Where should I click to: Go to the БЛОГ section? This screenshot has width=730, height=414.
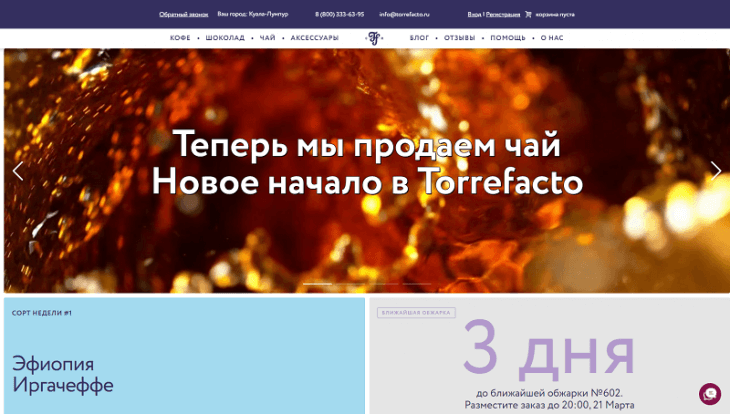coord(419,38)
